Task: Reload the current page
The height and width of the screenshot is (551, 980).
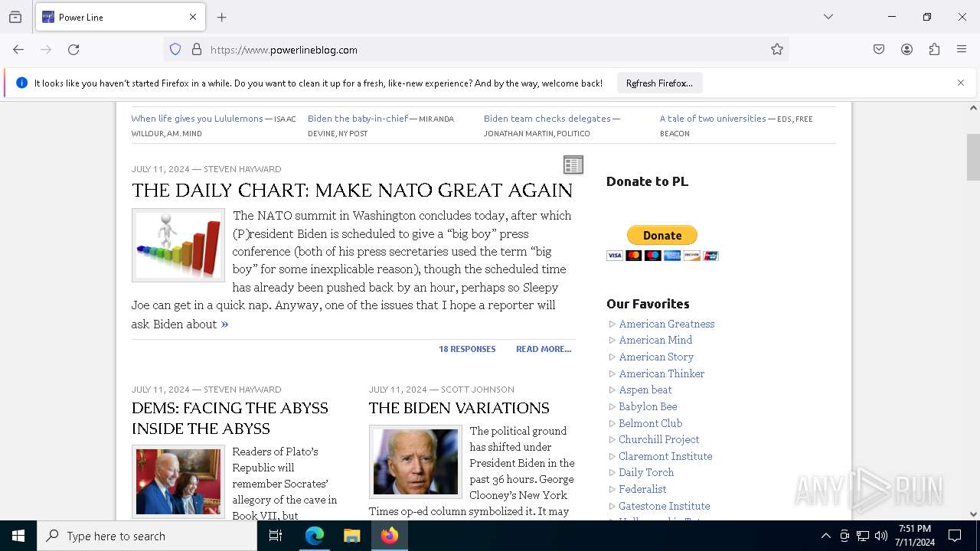Action: [x=73, y=50]
